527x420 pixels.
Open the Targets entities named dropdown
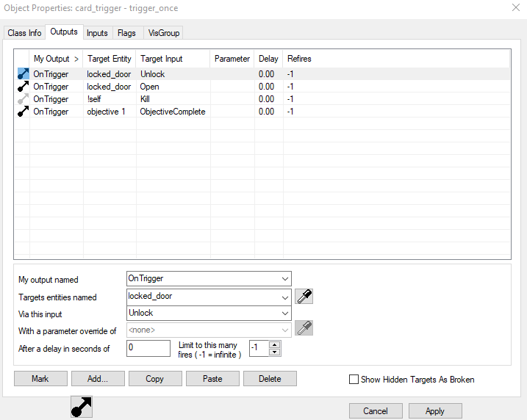point(284,297)
